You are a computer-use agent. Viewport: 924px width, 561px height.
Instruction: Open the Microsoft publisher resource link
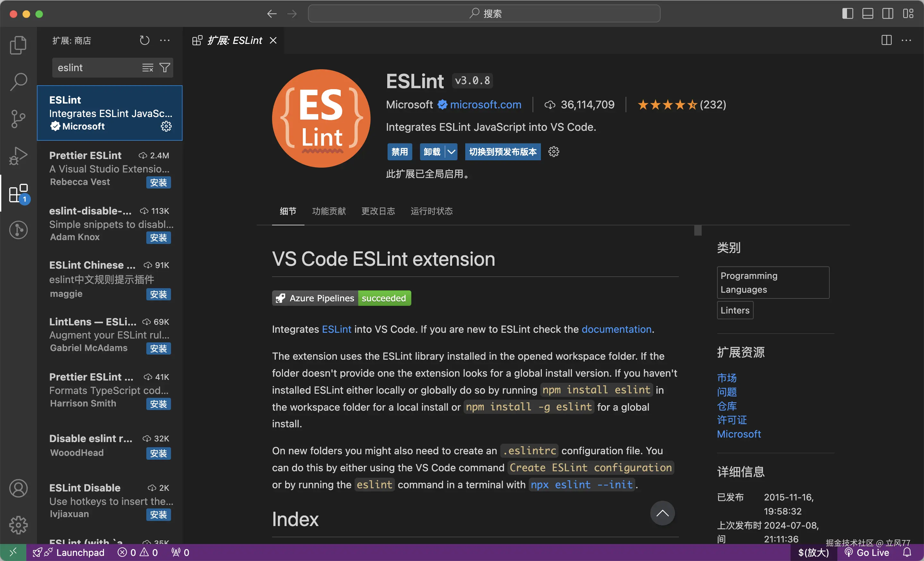(739, 434)
